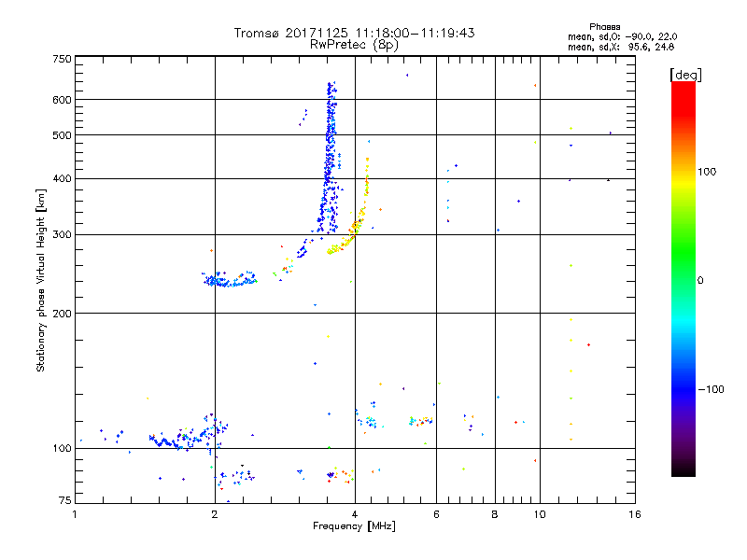Click the plot title Tromsø 20171125 11:18:00-11:19:43
The width and height of the screenshot is (747, 560).
point(354,33)
